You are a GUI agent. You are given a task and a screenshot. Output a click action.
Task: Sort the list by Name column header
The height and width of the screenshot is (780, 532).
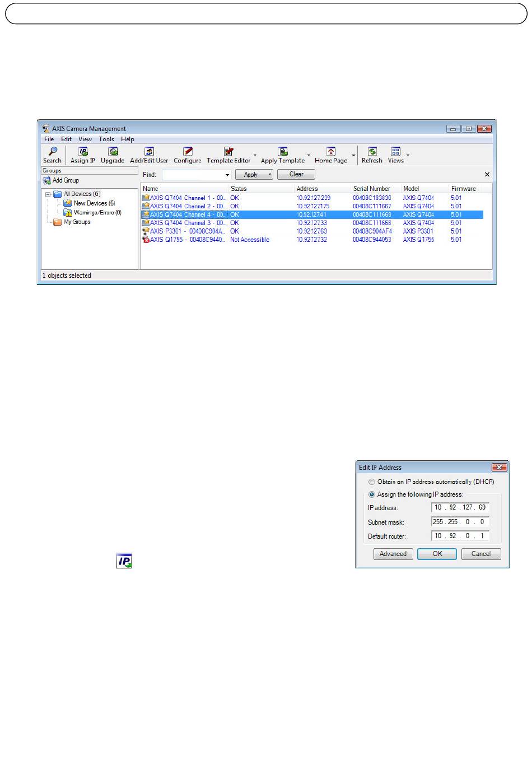pyautogui.click(x=185, y=189)
